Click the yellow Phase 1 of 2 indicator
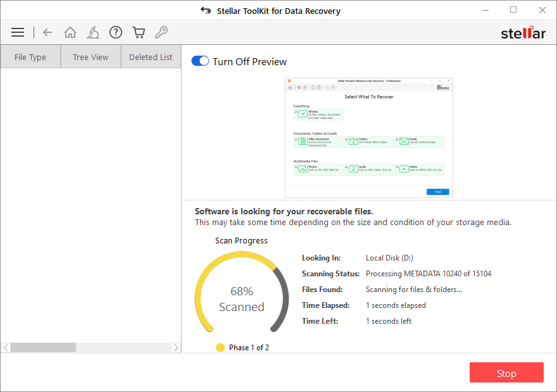Viewport: 557px width, 392px height. tap(220, 348)
